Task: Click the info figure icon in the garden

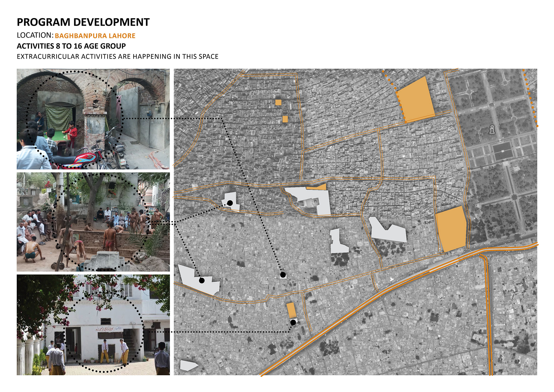Action: click(x=492, y=129)
